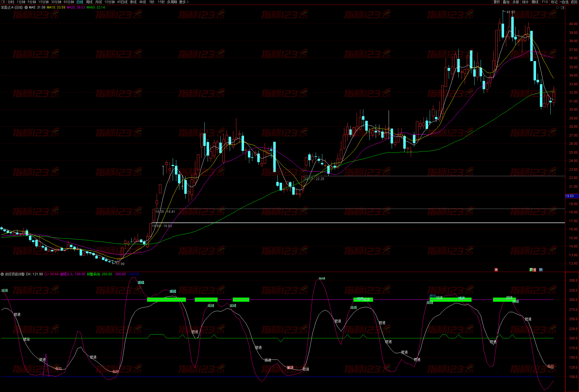Screen dimensions: 579x392
Task: Click the DJ: 90.66 value
Action: (52, 274)
